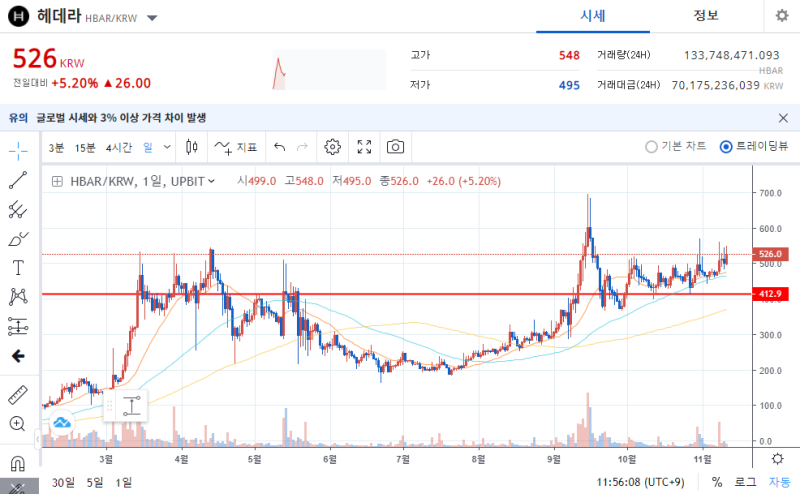This screenshot has width=800, height=494.
Task: Select the ruler measure tool
Action: point(18,395)
